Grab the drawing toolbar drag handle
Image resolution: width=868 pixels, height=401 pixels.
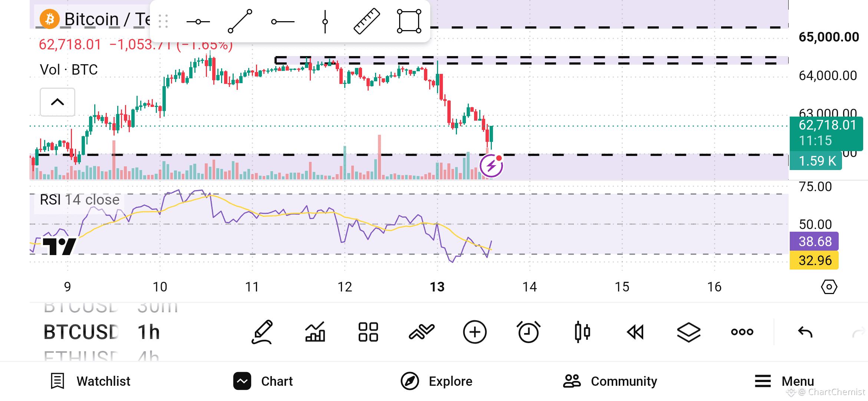pos(163,22)
